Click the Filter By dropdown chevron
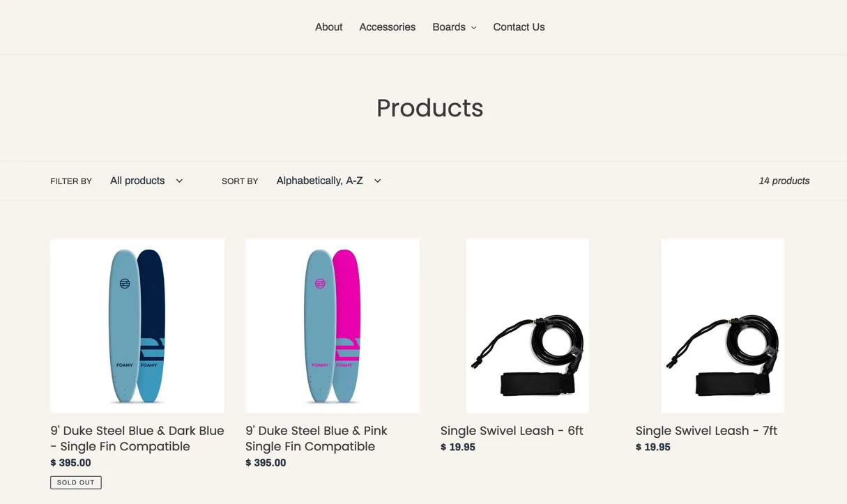 click(x=179, y=181)
